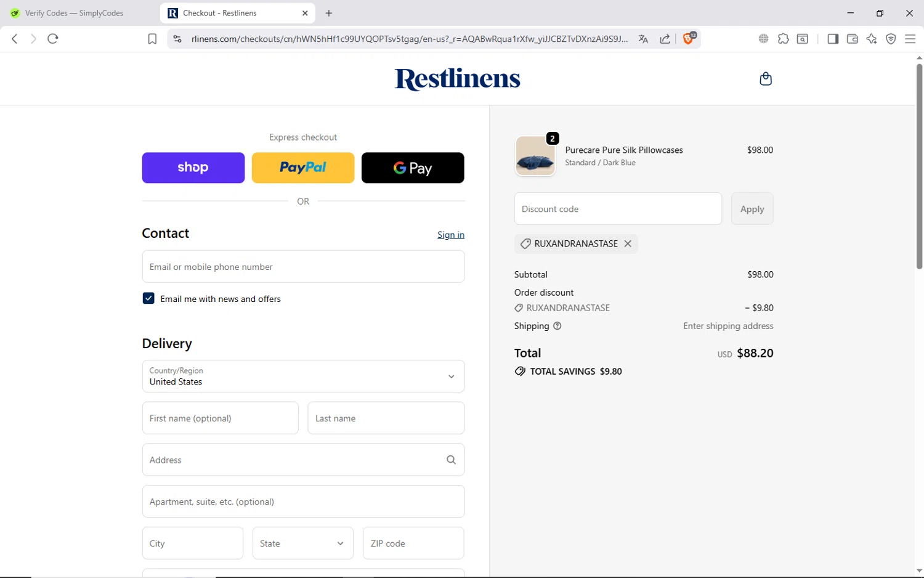This screenshot has width=924, height=578.
Task: Uncheck Email me with news and offers
Action: point(148,298)
